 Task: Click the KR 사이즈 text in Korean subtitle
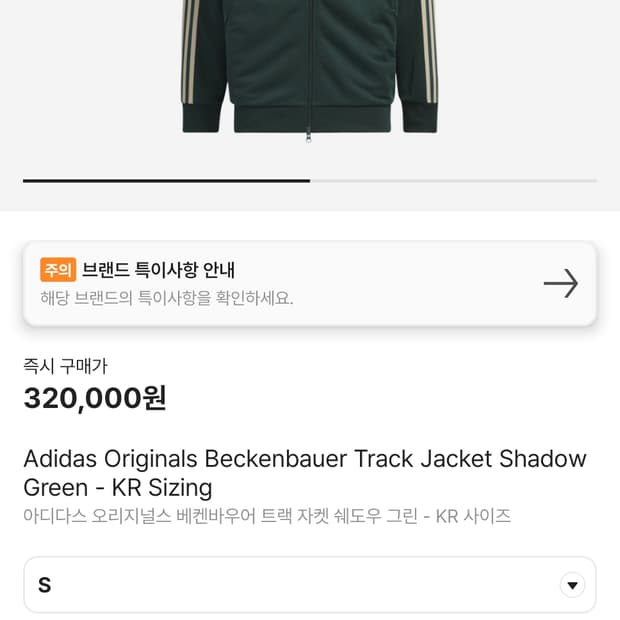coord(473,516)
